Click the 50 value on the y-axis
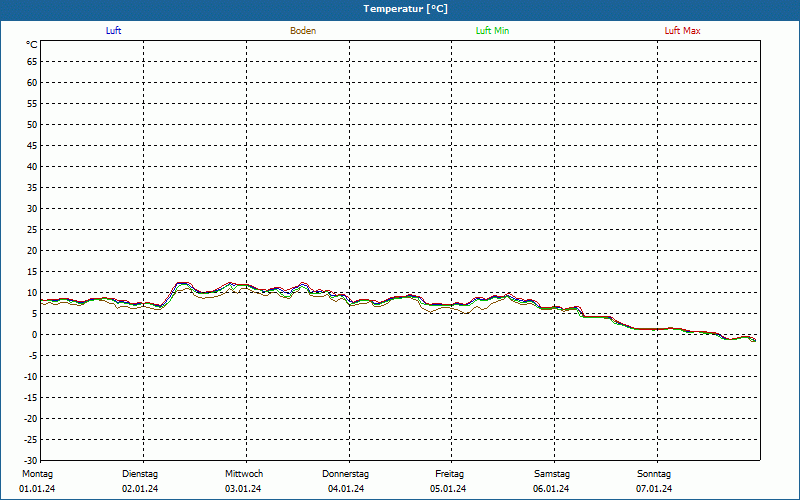This screenshot has height=500, width=800. (x=32, y=124)
